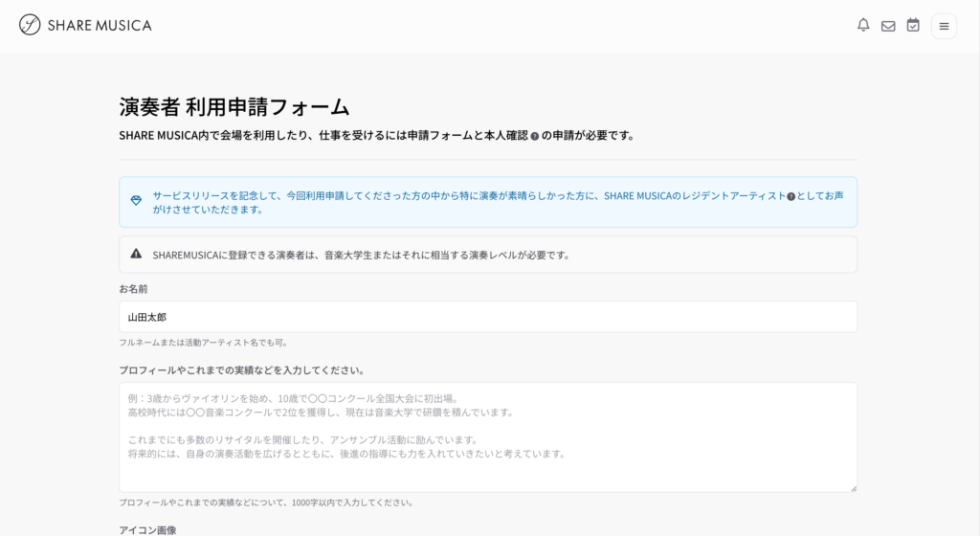Click the warning triangle icon

[x=136, y=255]
